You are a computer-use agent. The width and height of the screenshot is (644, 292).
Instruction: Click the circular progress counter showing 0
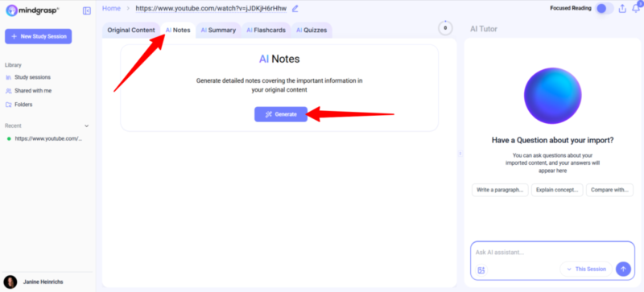click(x=445, y=28)
